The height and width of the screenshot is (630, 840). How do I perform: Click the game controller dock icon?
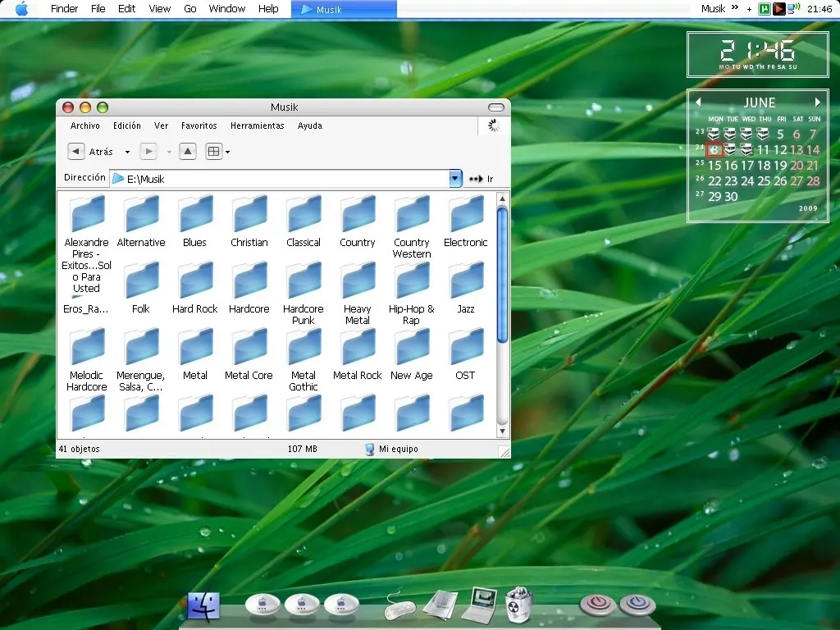(399, 606)
